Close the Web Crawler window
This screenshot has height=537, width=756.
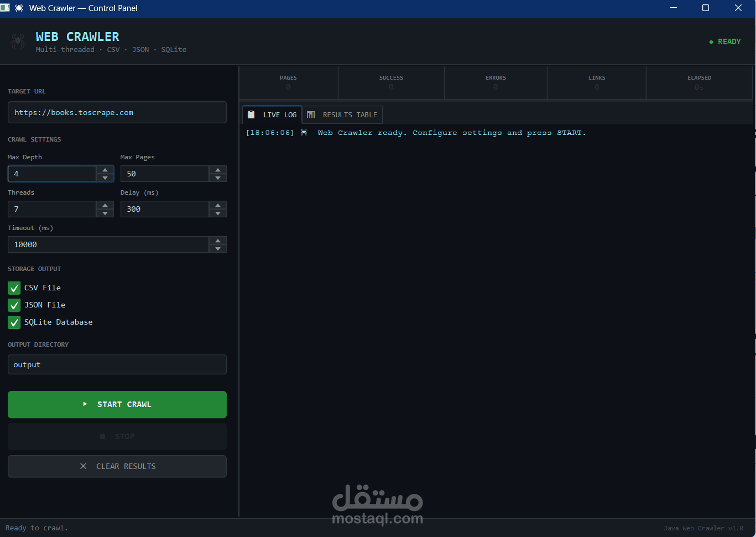click(738, 8)
